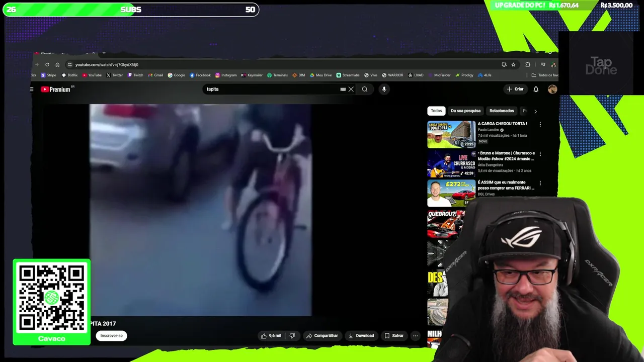Open site info icon left of the URL
644x362 pixels.
[x=70, y=64]
